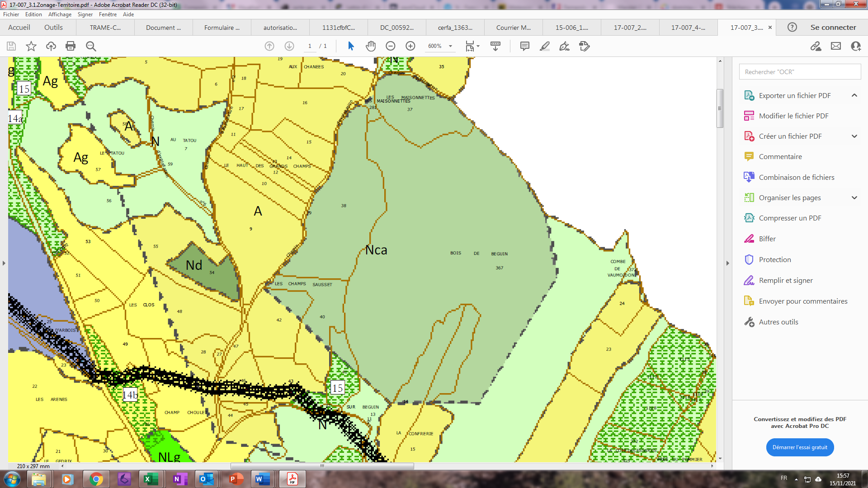Zoom in with the plus icon
This screenshot has width=868, height=488.
click(410, 46)
